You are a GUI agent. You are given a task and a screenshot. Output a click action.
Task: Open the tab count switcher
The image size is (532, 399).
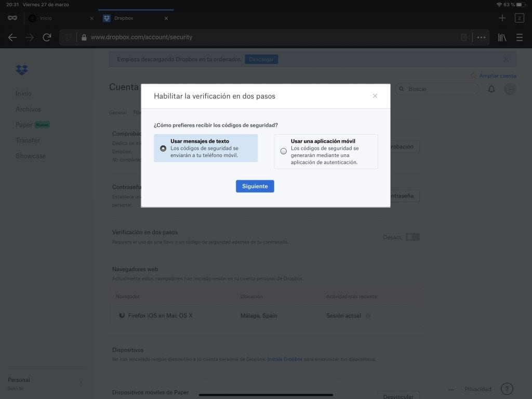[x=519, y=18]
